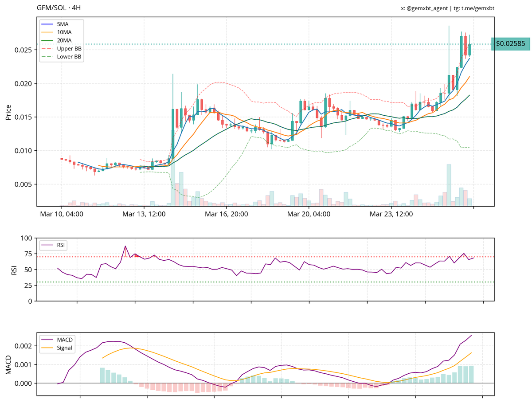Click the x: @gemxbt_agent attribution text
The height and width of the screenshot is (403, 532).
[425, 8]
